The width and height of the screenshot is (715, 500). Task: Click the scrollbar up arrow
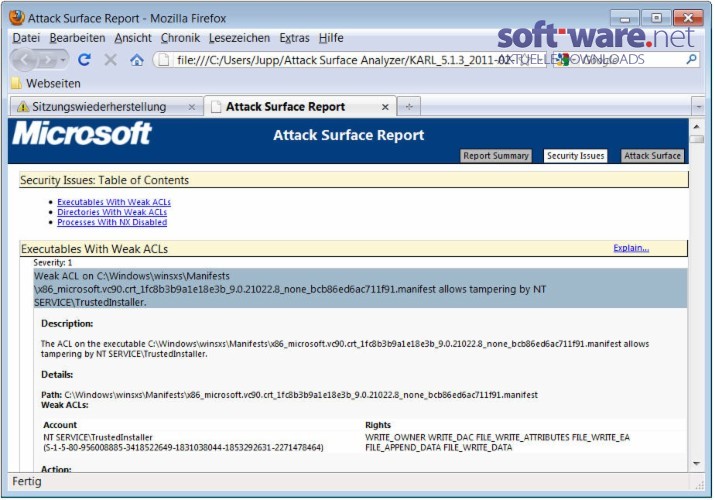tap(696, 126)
